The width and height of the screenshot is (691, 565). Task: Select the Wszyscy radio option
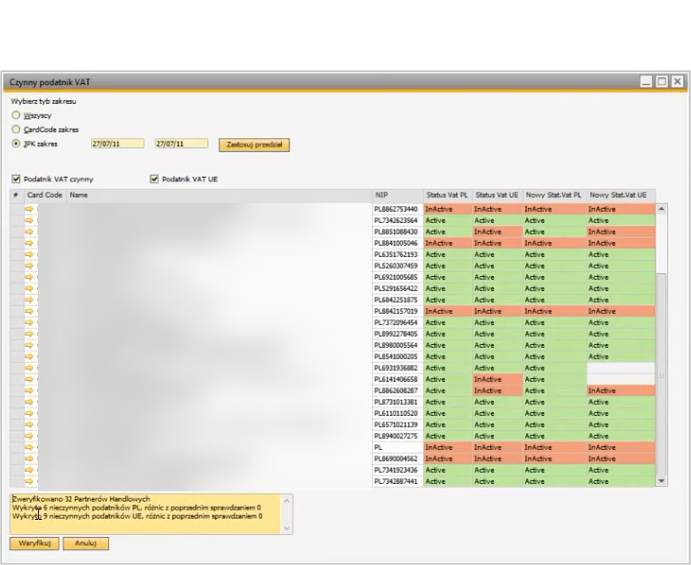16,115
